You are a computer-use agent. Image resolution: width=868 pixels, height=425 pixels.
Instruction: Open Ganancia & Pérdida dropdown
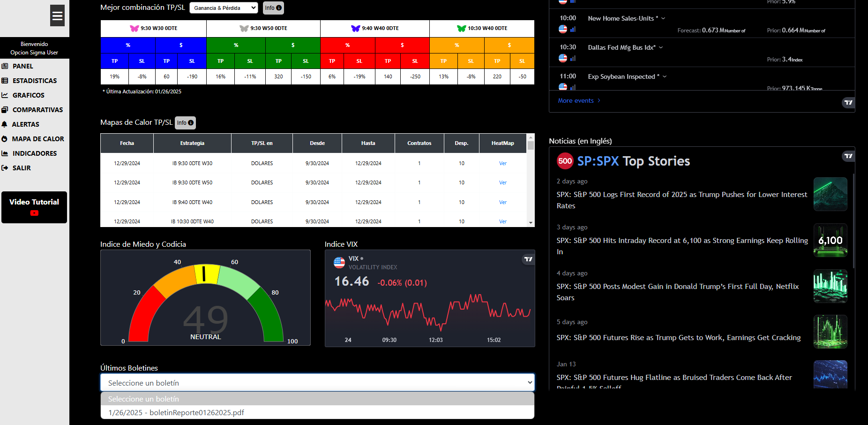[224, 8]
